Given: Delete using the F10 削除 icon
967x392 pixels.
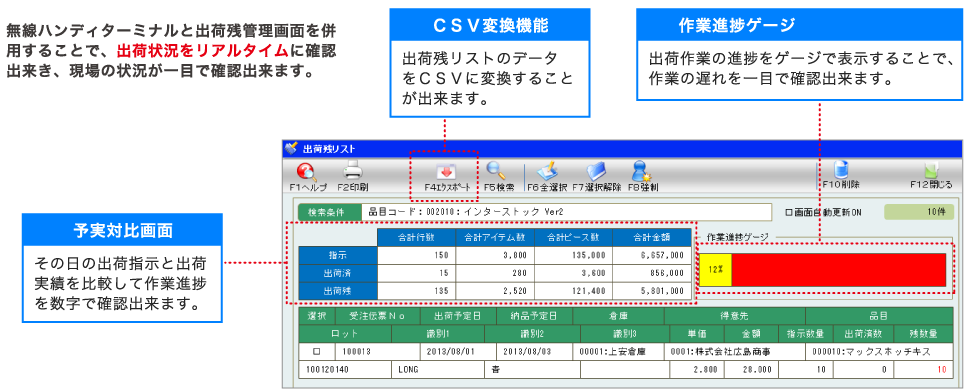Looking at the screenshot, I should coord(841,169).
